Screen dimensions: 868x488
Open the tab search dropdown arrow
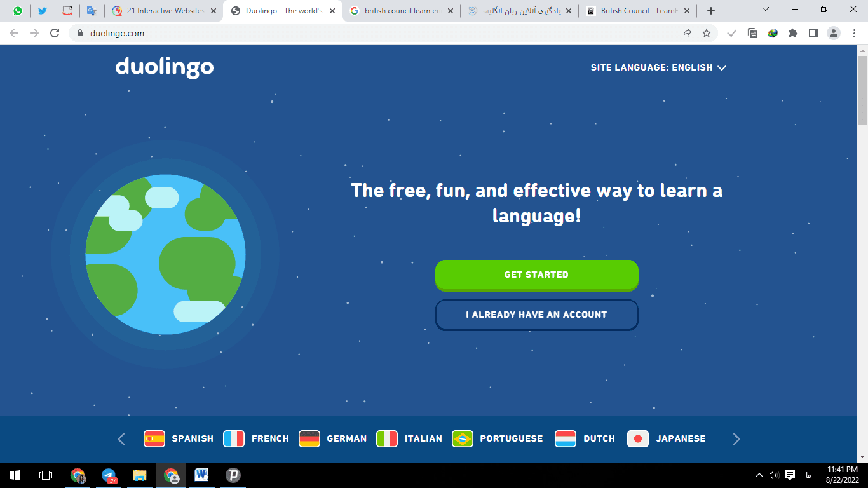(766, 10)
